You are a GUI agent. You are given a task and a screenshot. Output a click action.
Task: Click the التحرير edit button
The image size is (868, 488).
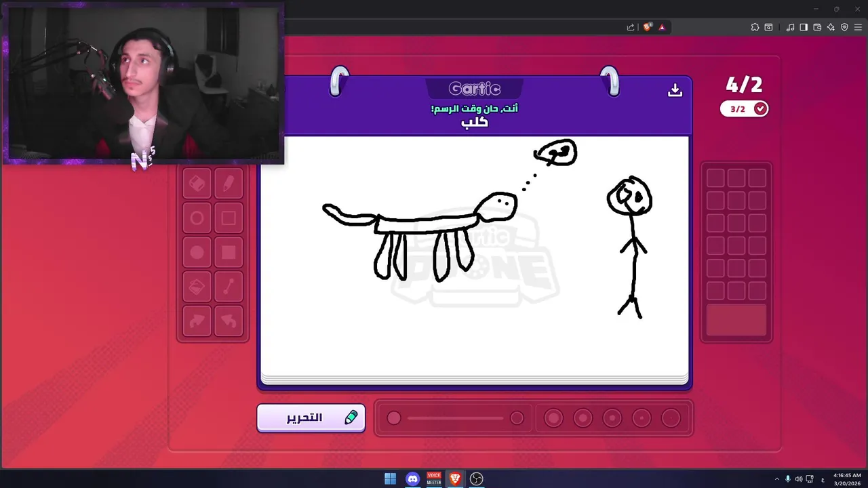pos(311,418)
